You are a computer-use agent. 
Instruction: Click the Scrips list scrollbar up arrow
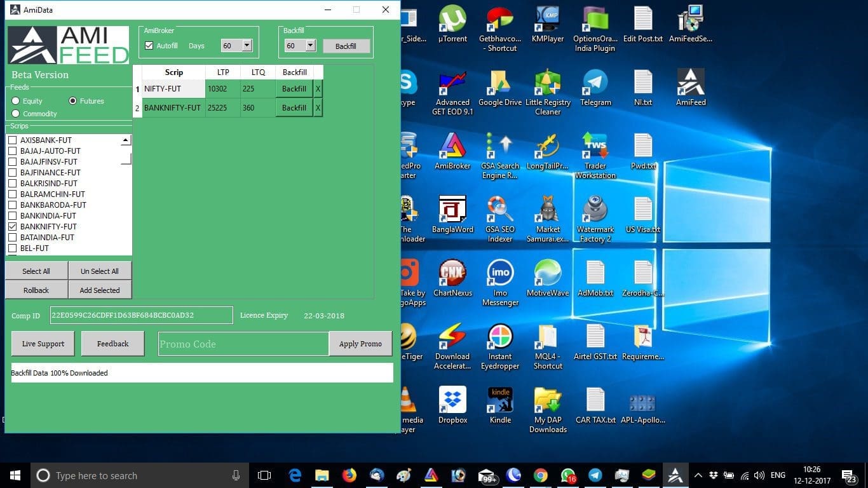pyautogui.click(x=126, y=140)
